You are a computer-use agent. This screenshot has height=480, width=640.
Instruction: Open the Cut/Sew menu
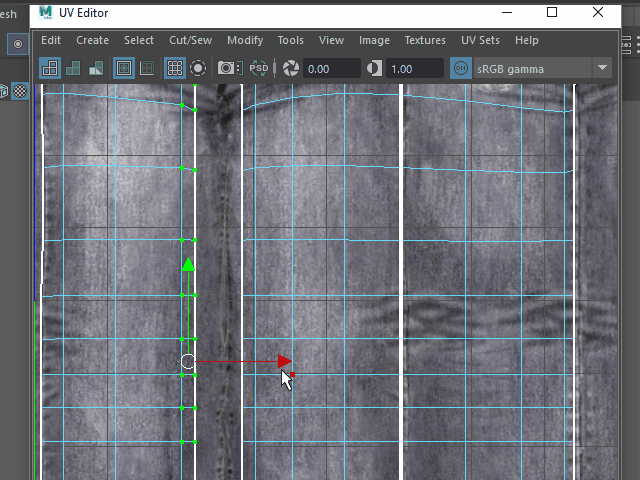(190, 40)
